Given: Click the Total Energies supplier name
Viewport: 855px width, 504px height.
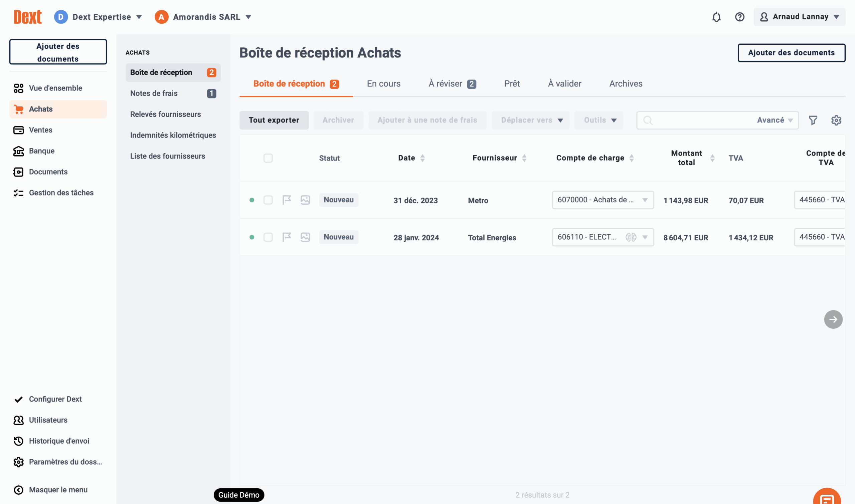Looking at the screenshot, I should coord(492,238).
